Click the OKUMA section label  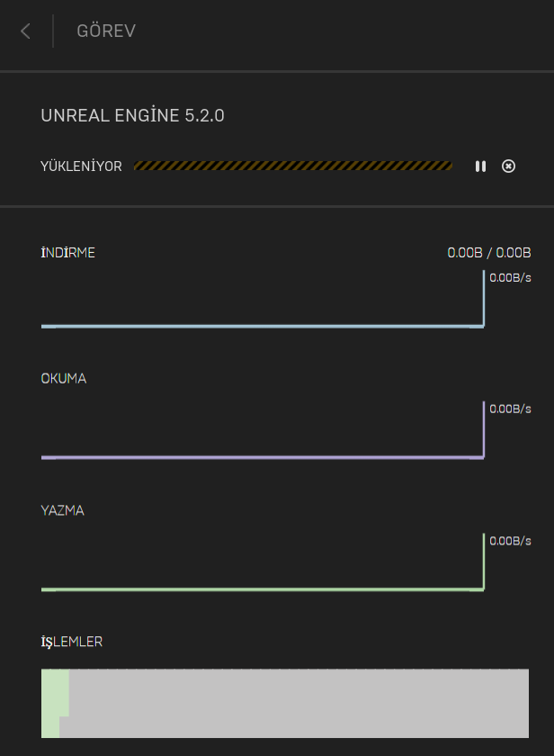[64, 379]
